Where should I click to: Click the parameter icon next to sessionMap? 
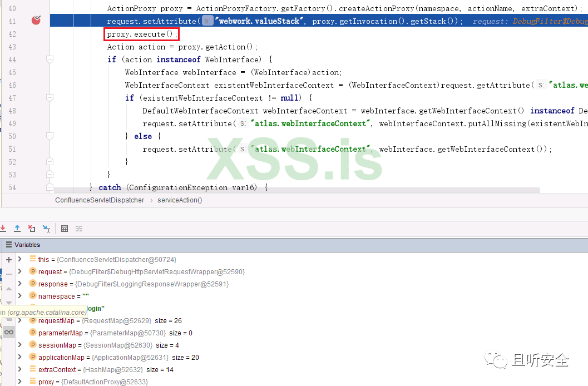coord(33,345)
